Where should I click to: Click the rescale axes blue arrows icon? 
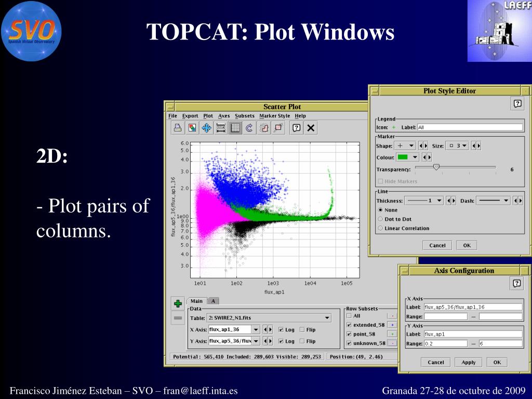click(206, 128)
